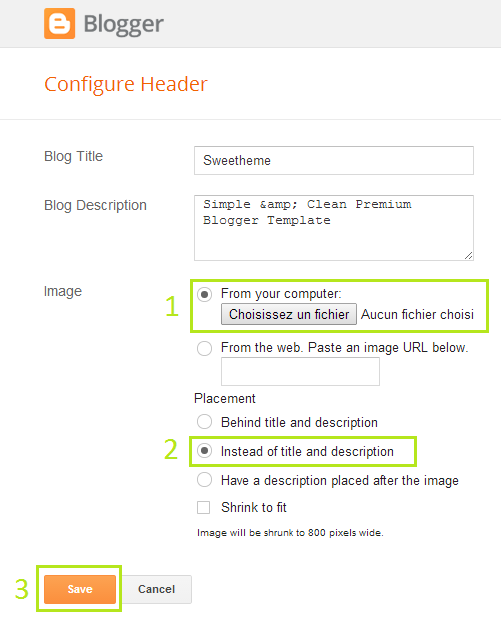Pick Have a description placed after image
The image size is (501, 620).
204,480
